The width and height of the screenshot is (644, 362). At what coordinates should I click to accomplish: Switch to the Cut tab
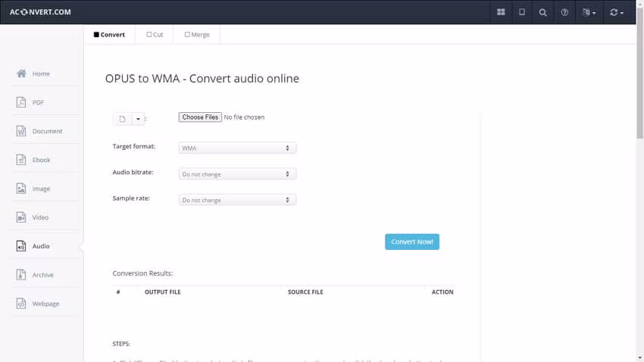155,35
